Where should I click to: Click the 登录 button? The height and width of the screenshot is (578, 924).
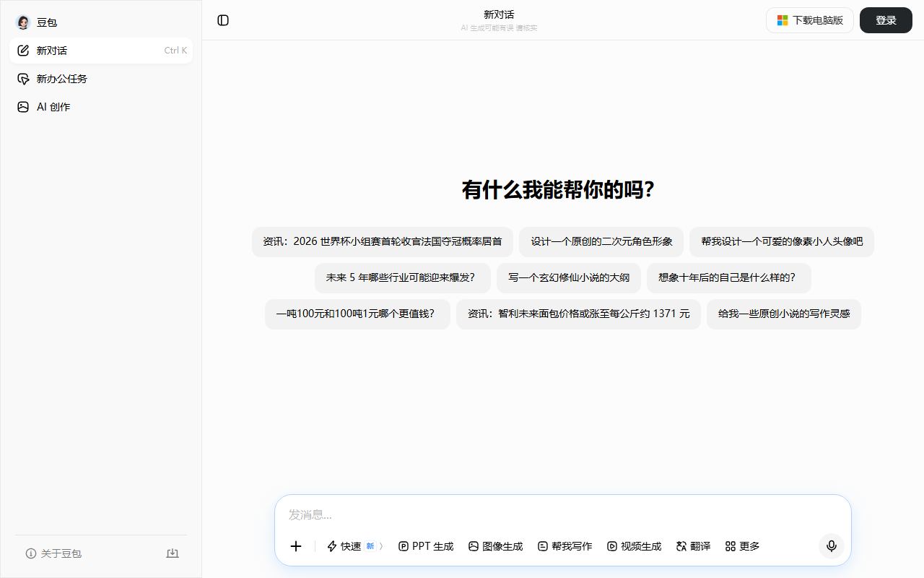point(886,20)
